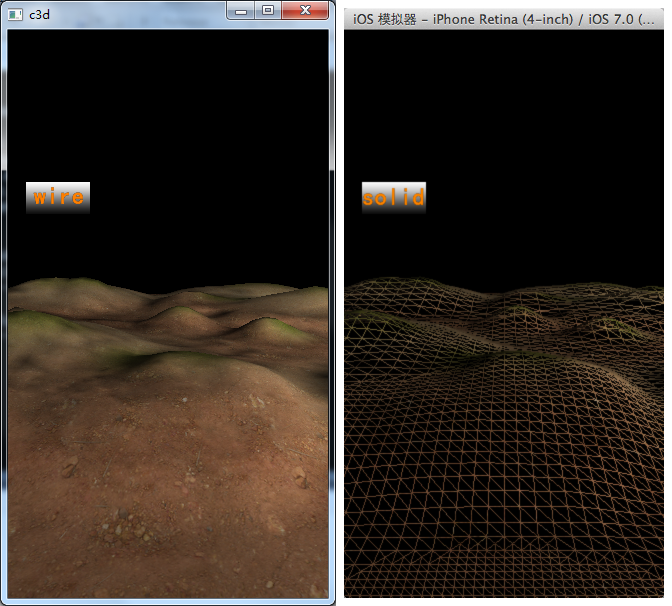Toggle the orange "solid" button in iOS simulator
The image size is (672, 606).
394,198
